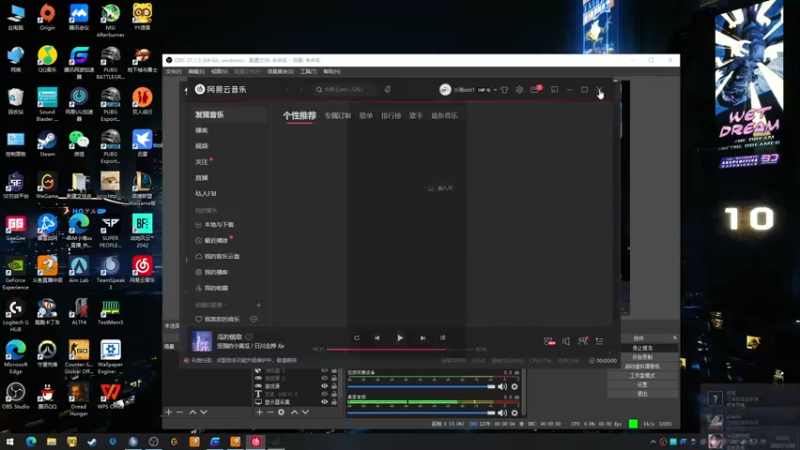The width and height of the screenshot is (800, 450).
Task: Pop out the OBS 控件 dock icon
Action: (674, 338)
